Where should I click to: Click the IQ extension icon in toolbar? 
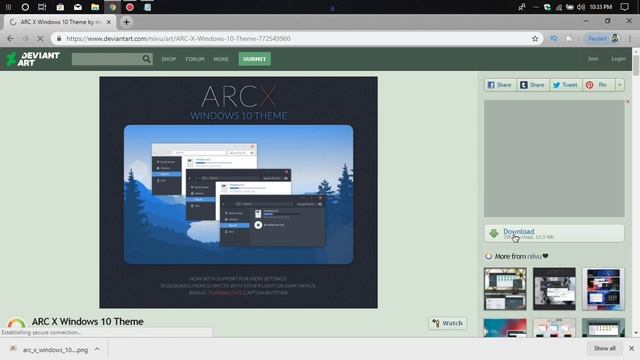pyautogui.click(x=553, y=38)
